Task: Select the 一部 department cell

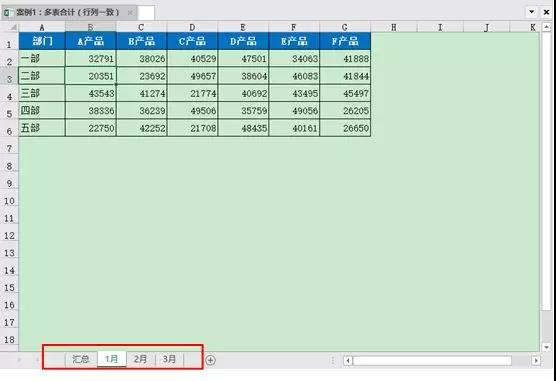Action: coord(42,58)
